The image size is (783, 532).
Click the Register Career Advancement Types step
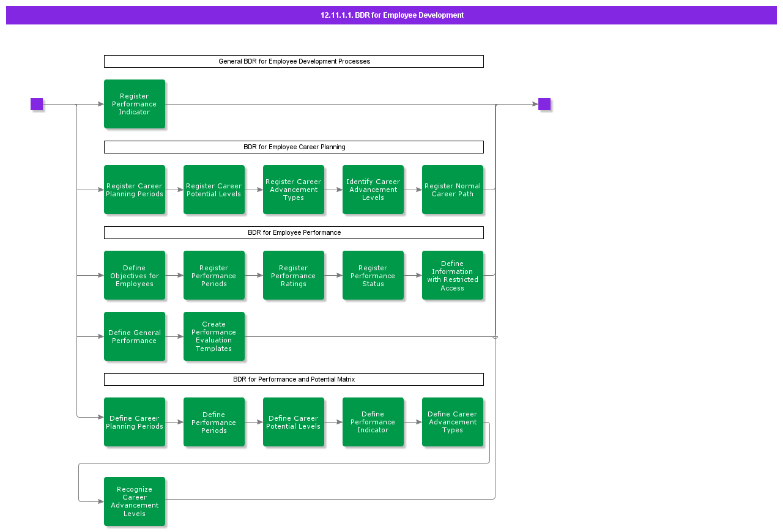(x=294, y=190)
